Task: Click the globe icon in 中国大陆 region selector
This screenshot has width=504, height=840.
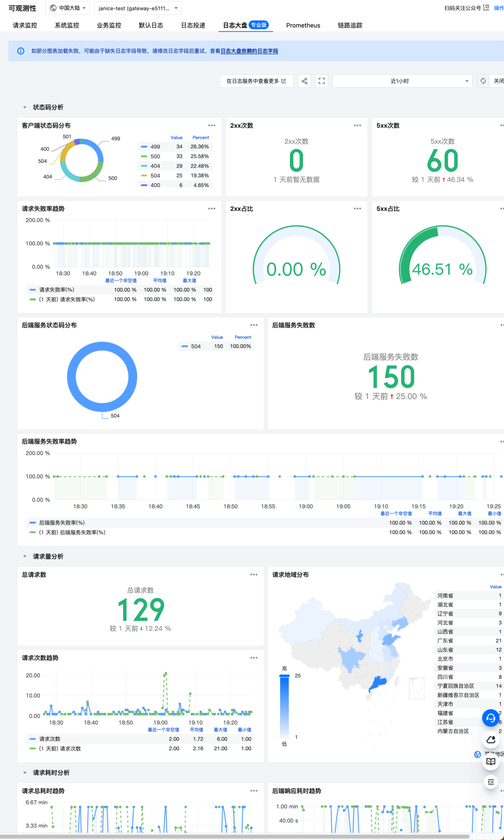Action: pos(53,8)
